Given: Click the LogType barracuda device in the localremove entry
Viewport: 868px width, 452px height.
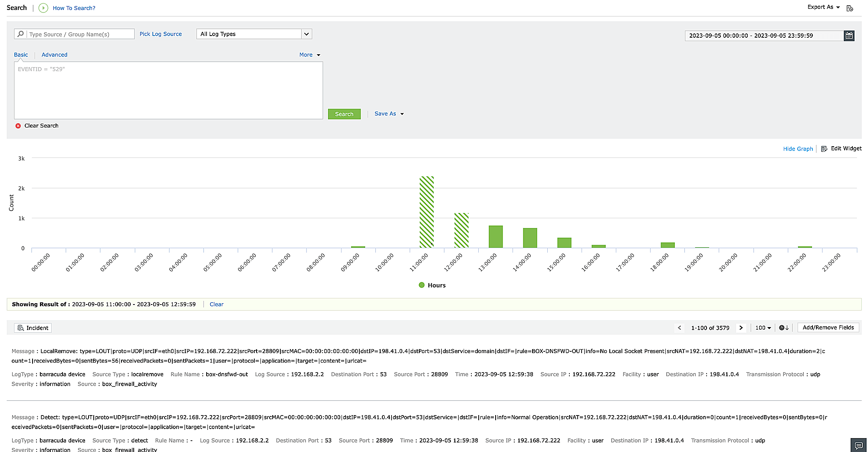Looking at the screenshot, I should click(x=62, y=374).
